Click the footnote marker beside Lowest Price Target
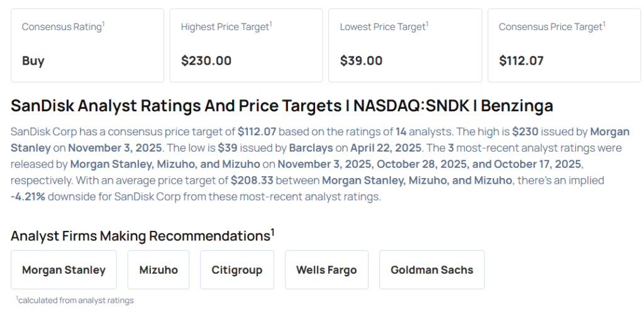The height and width of the screenshot is (329, 644). click(x=428, y=24)
